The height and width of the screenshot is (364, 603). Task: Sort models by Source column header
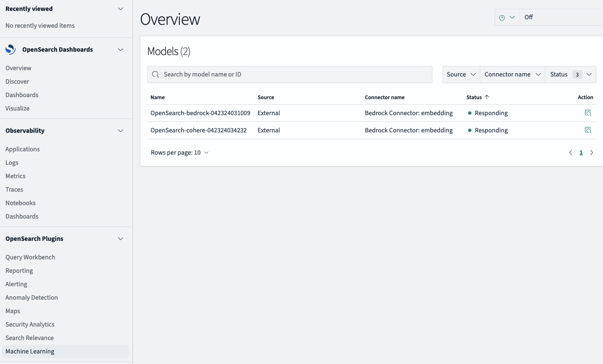coord(266,97)
